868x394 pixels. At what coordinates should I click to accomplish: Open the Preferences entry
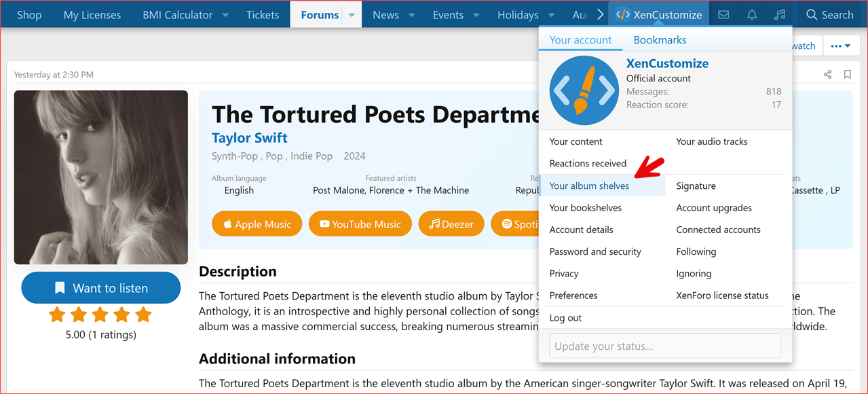(x=573, y=295)
